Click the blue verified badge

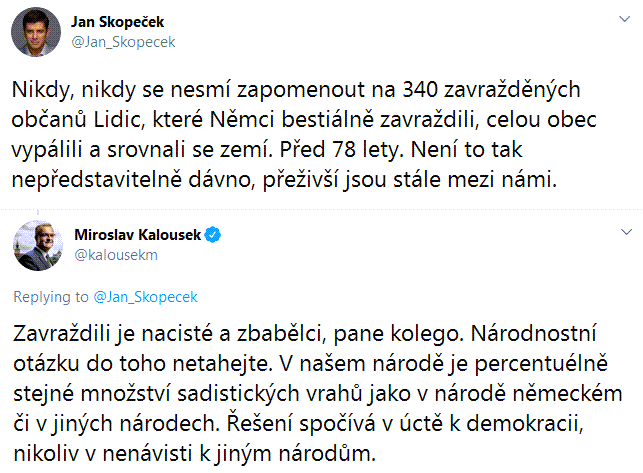214,235
